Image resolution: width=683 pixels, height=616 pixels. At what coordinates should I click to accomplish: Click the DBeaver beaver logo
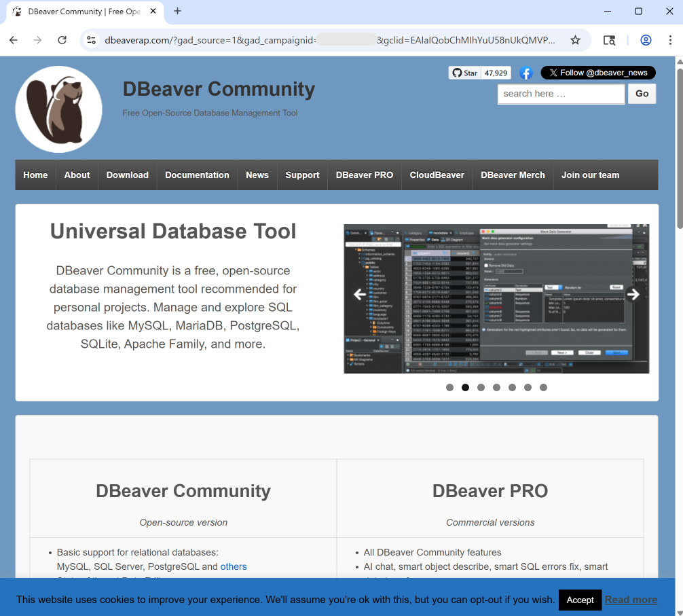58,109
